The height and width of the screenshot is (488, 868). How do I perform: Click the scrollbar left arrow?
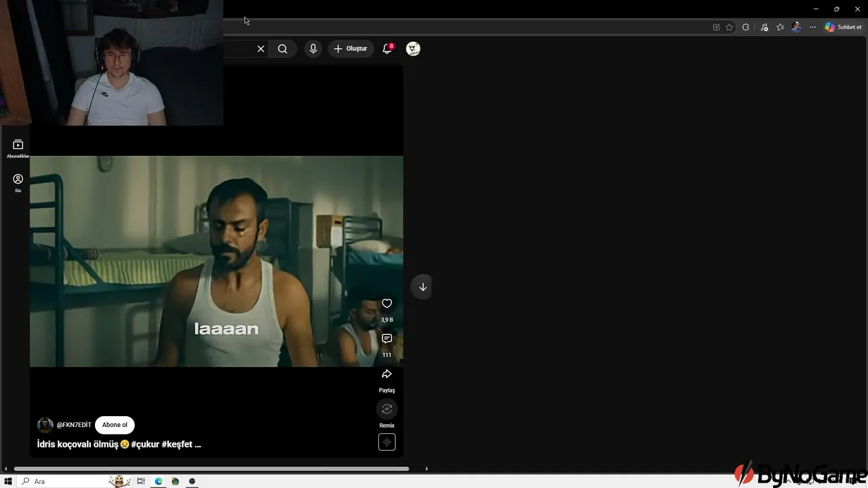coord(6,468)
